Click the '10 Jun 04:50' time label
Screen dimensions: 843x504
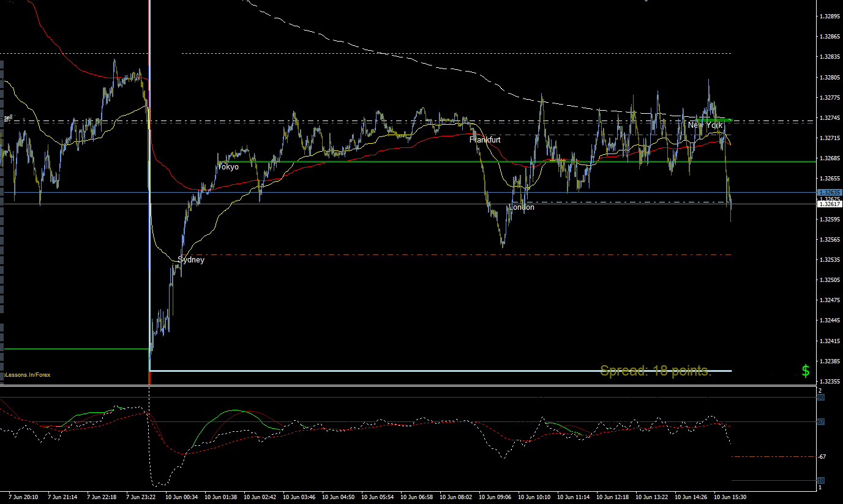(x=339, y=497)
